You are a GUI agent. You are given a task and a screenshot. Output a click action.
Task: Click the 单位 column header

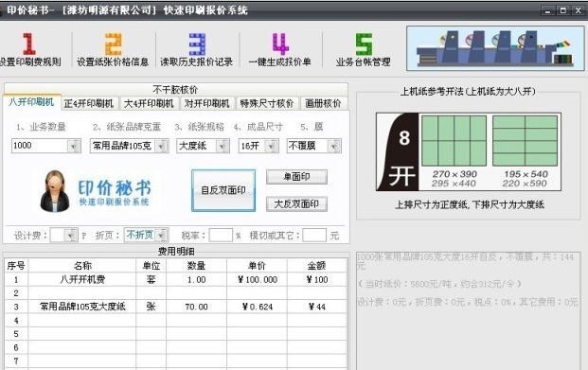(x=151, y=265)
